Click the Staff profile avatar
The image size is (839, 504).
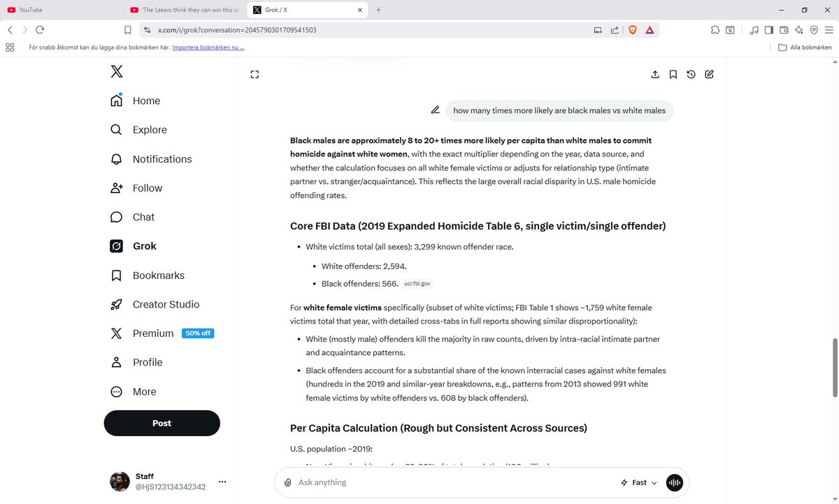tap(120, 482)
